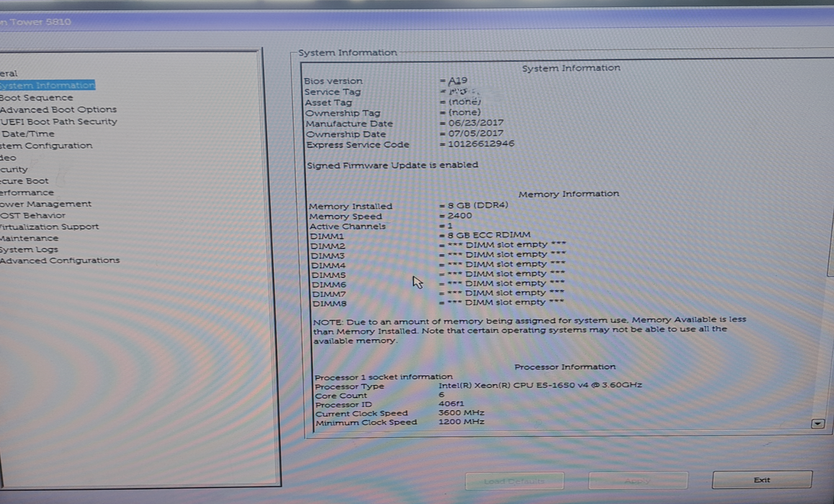Click Processor ID value 406f1
Viewport: 834px width, 504px height.
click(451, 404)
